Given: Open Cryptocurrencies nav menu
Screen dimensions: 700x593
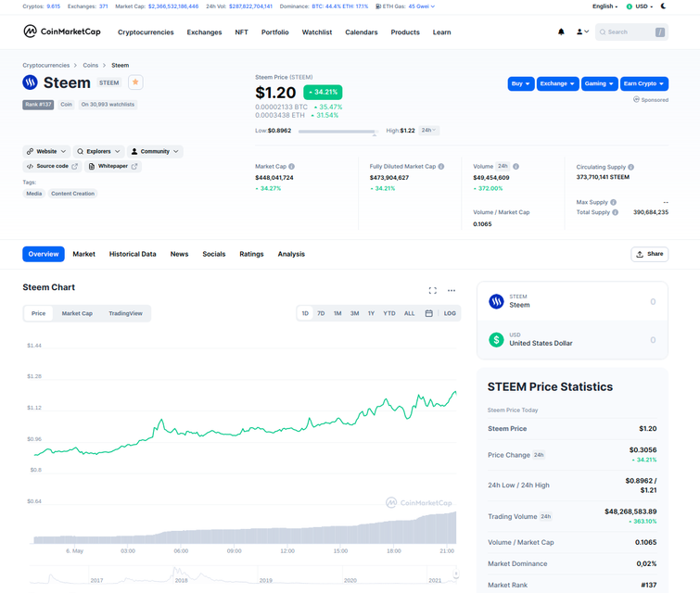Looking at the screenshot, I should [146, 32].
